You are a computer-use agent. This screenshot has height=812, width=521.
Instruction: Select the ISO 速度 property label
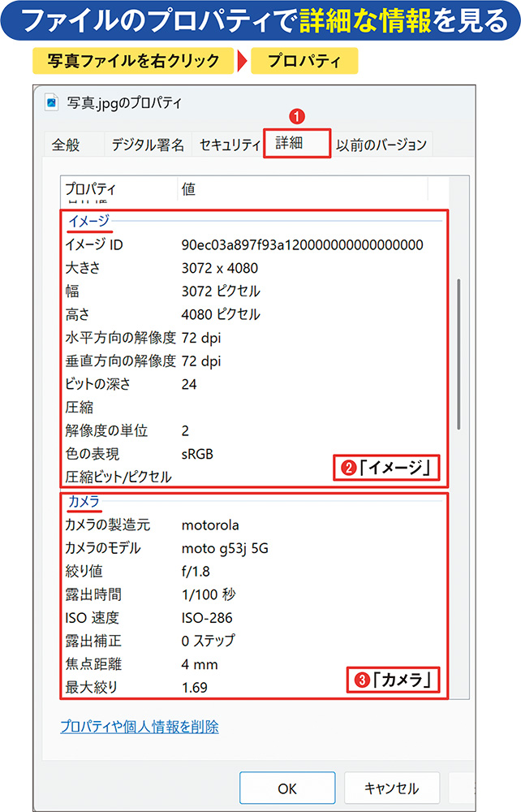point(92,618)
